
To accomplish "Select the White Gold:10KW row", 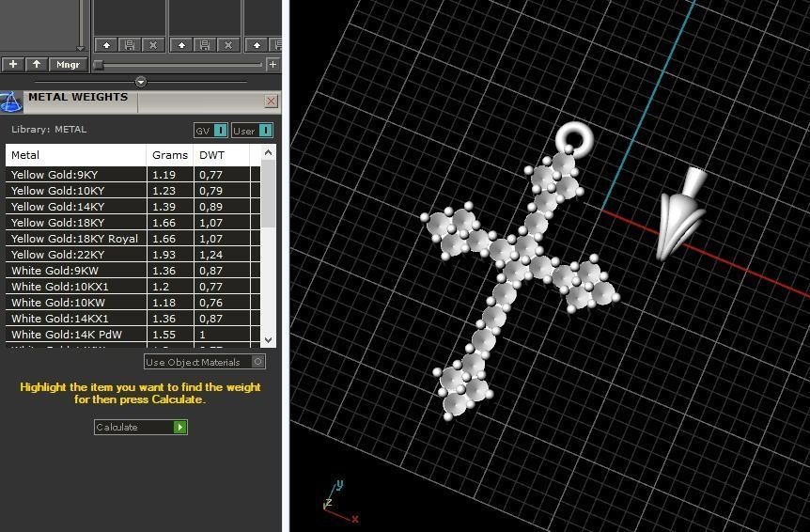I will pos(132,303).
